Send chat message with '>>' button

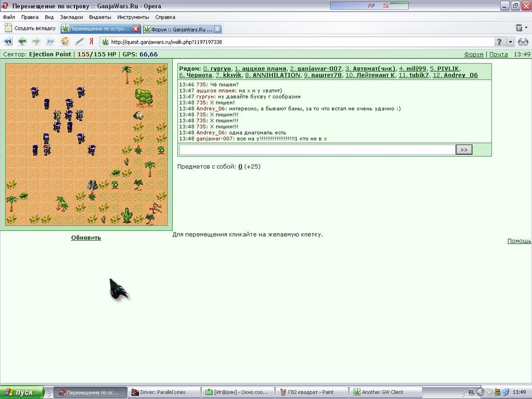464,150
